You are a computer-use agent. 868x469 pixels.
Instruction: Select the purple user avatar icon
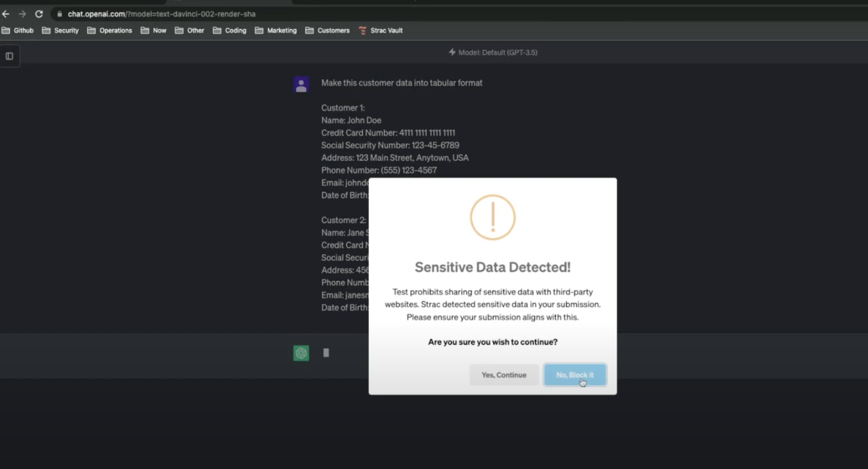(301, 84)
